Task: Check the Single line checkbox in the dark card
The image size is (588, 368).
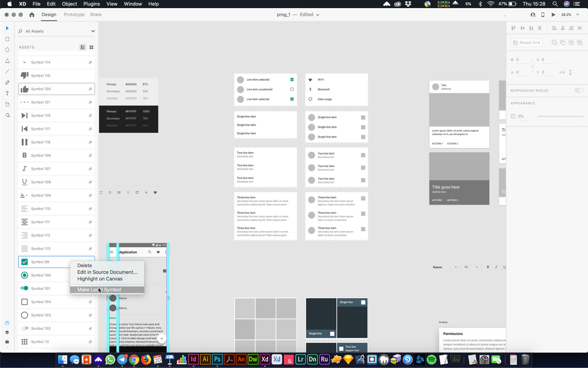Action: (363, 302)
